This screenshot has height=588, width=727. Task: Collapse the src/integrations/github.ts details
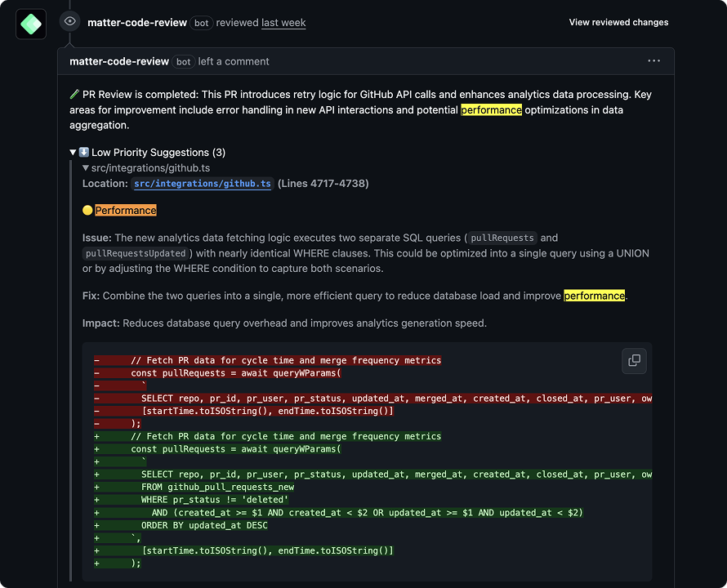pyautogui.click(x=86, y=168)
